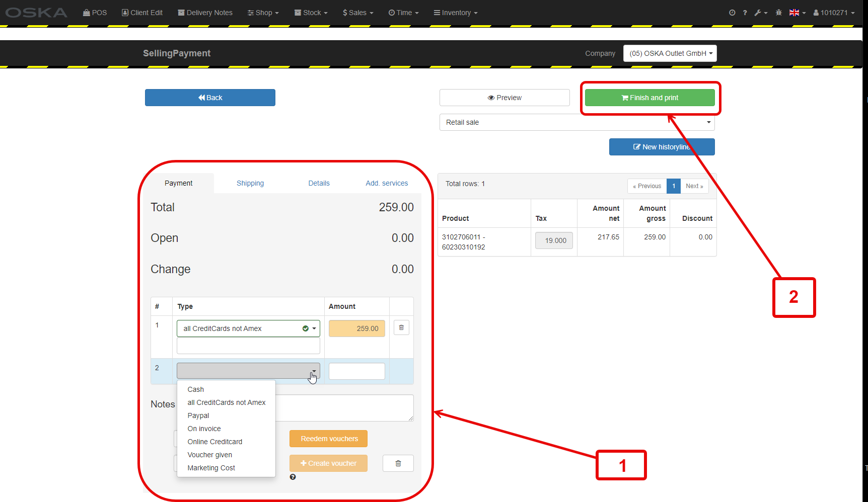Click the Tax field showing 19.000

point(554,240)
